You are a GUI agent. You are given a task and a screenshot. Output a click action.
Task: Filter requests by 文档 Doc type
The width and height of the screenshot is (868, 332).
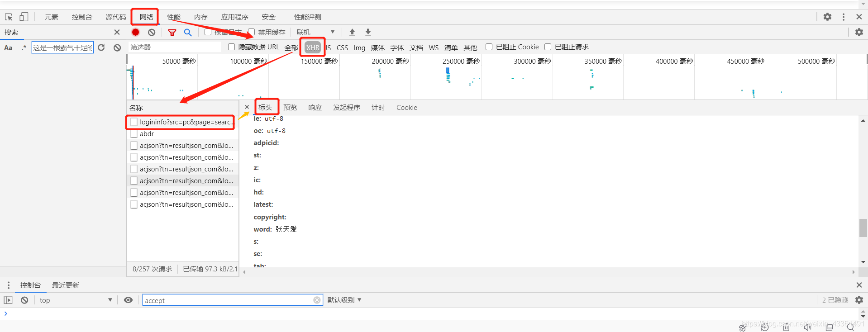(x=416, y=47)
